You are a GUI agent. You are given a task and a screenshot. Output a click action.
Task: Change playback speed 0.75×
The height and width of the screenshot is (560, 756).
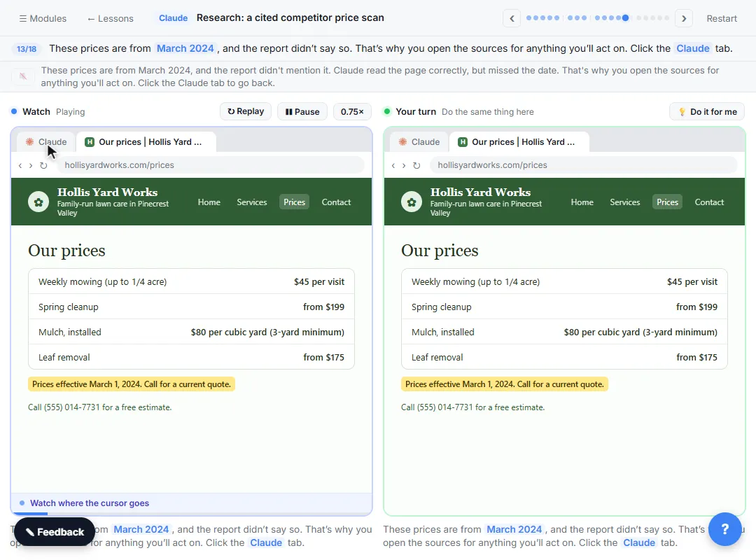pyautogui.click(x=352, y=111)
